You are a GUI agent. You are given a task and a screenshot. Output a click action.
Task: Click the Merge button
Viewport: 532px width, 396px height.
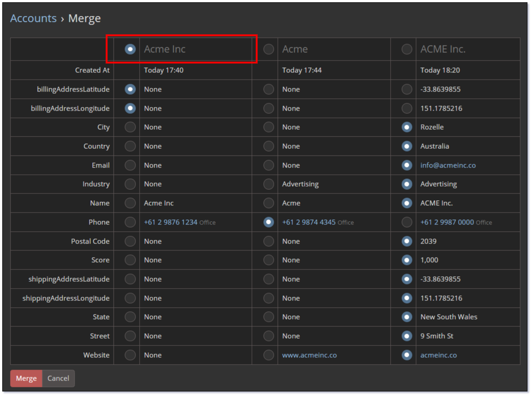[x=26, y=378]
